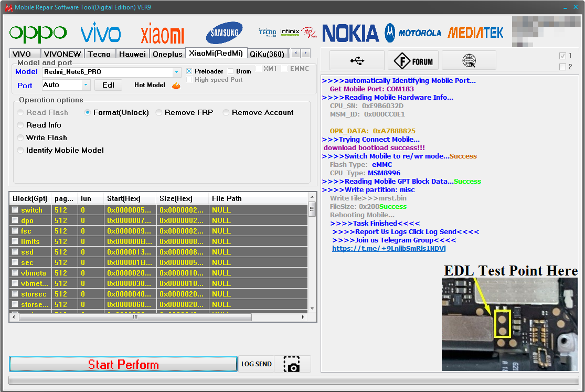Switch to the QiKu(360) tab

[267, 54]
